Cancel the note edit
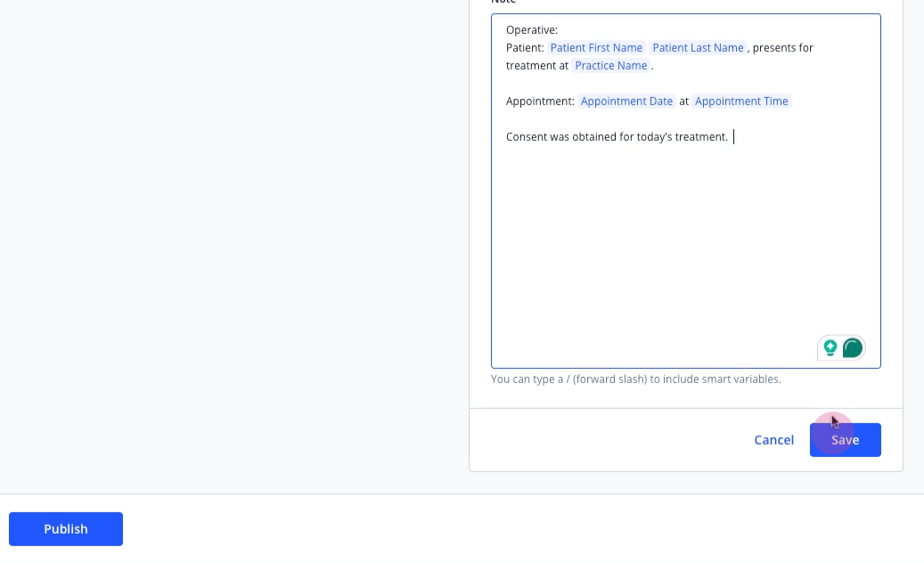The image size is (924, 563). (773, 440)
